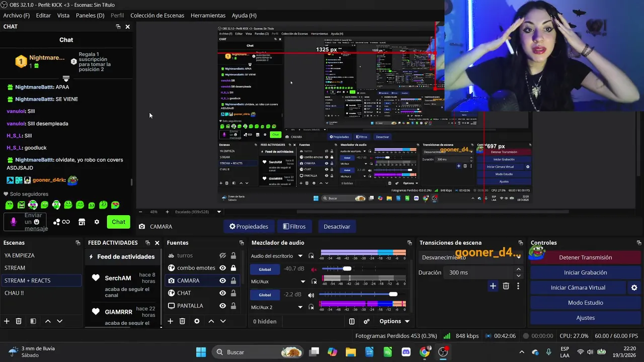
Task: Delete selected scene with trash icon
Action: pyautogui.click(x=19, y=321)
